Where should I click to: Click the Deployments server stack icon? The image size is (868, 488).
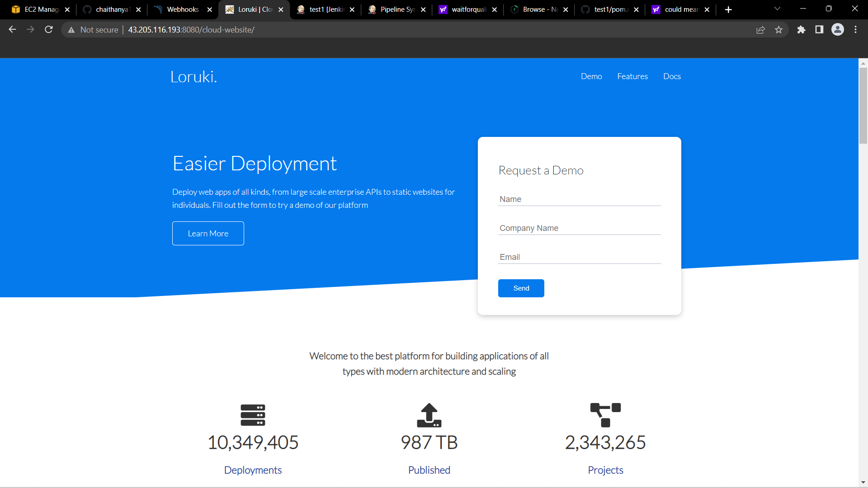click(253, 415)
